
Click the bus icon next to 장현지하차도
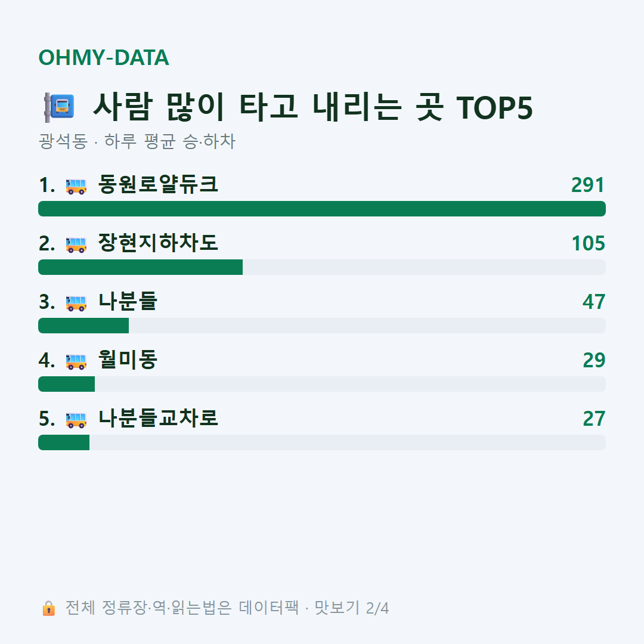coord(76,244)
